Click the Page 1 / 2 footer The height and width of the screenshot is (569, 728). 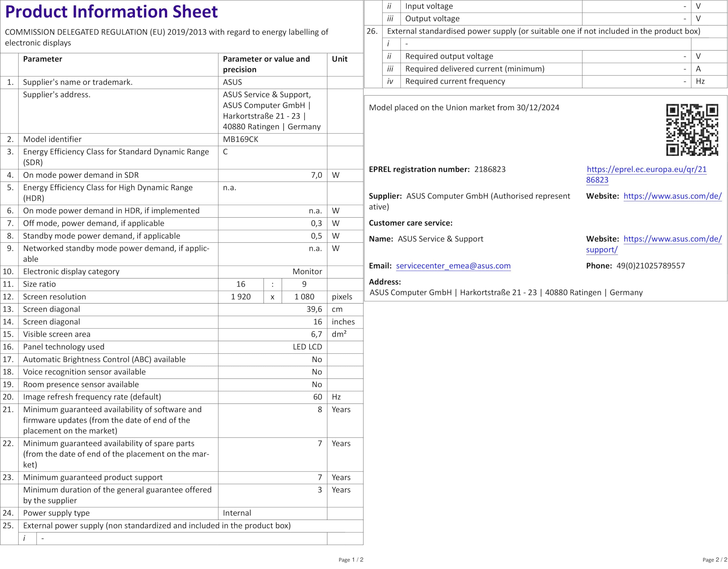tap(351, 560)
